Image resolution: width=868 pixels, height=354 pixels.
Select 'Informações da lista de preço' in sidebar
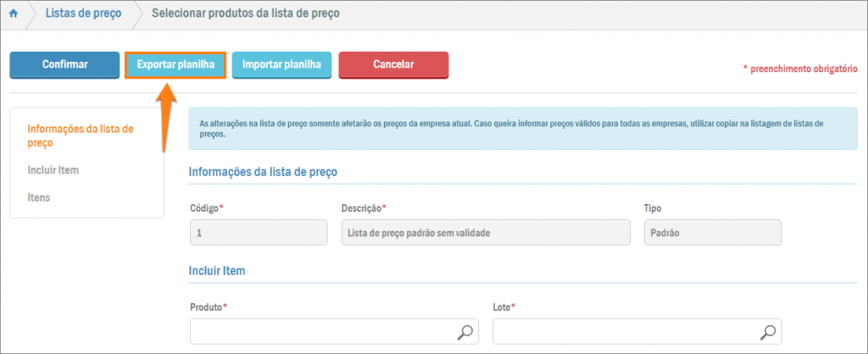click(x=81, y=136)
